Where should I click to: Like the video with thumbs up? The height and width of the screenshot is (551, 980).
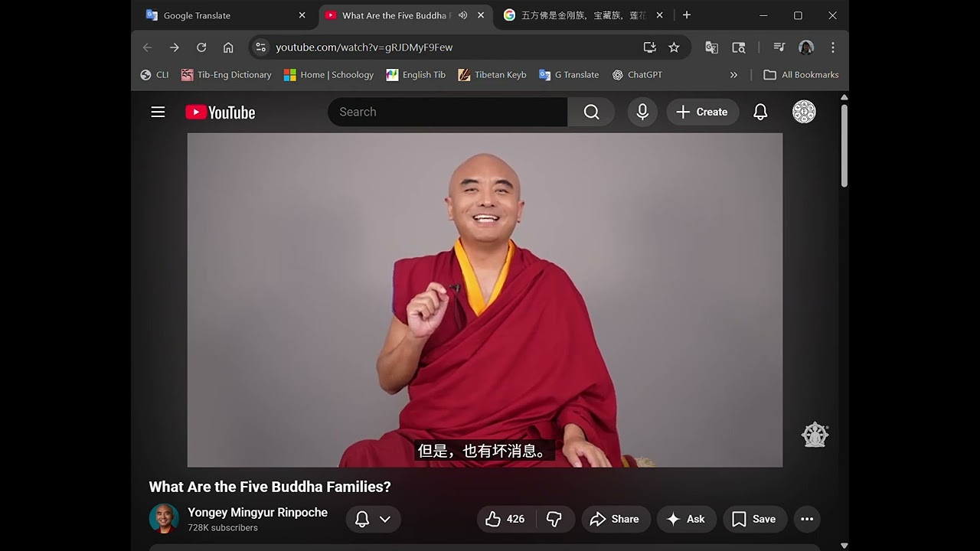click(x=507, y=519)
